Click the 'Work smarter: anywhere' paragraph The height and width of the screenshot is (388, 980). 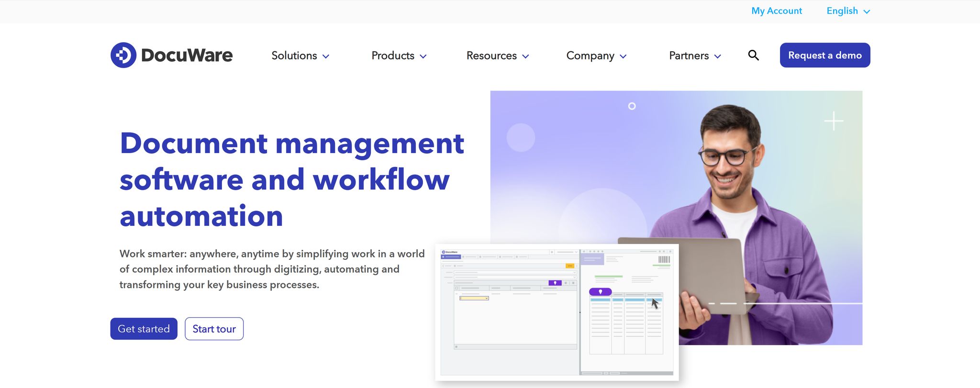(272, 269)
